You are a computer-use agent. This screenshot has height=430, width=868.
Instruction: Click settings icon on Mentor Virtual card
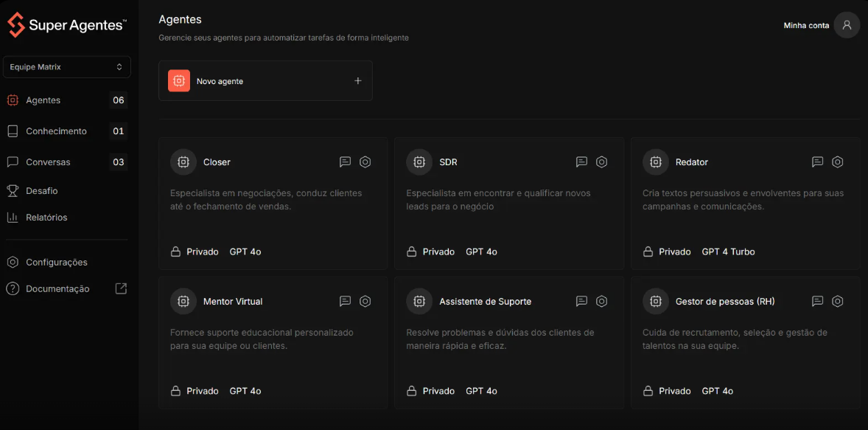(365, 301)
